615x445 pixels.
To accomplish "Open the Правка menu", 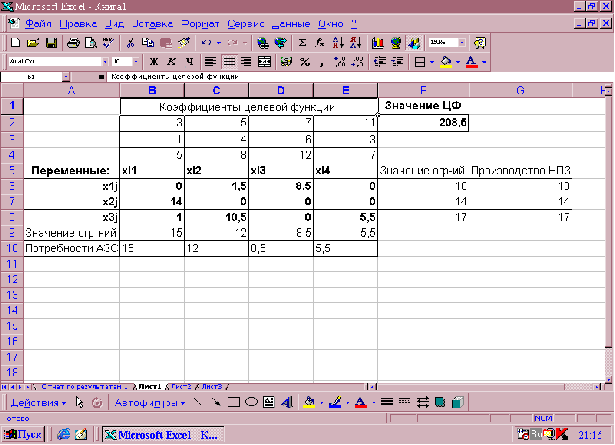I will tap(78, 24).
